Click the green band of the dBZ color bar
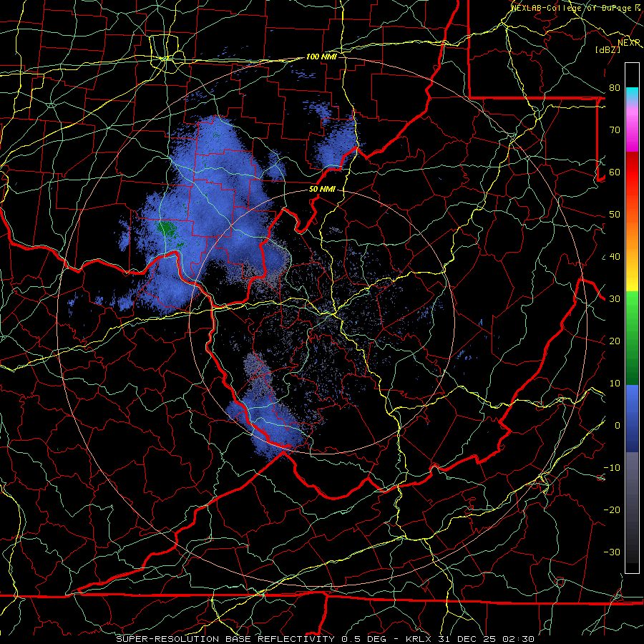The width and height of the screenshot is (644, 644). pyautogui.click(x=632, y=338)
